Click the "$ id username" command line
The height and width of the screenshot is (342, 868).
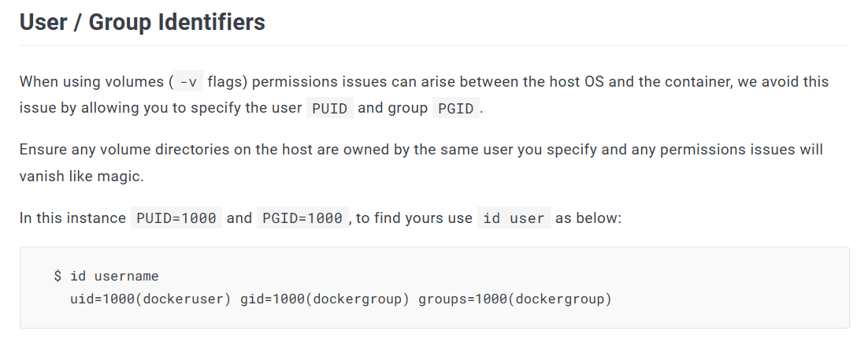pyautogui.click(x=106, y=277)
